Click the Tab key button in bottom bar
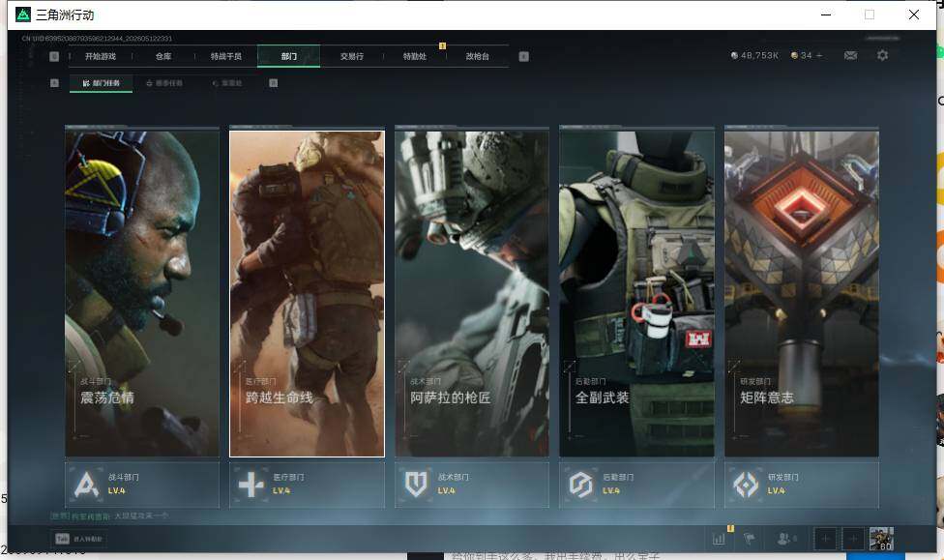 (62, 539)
